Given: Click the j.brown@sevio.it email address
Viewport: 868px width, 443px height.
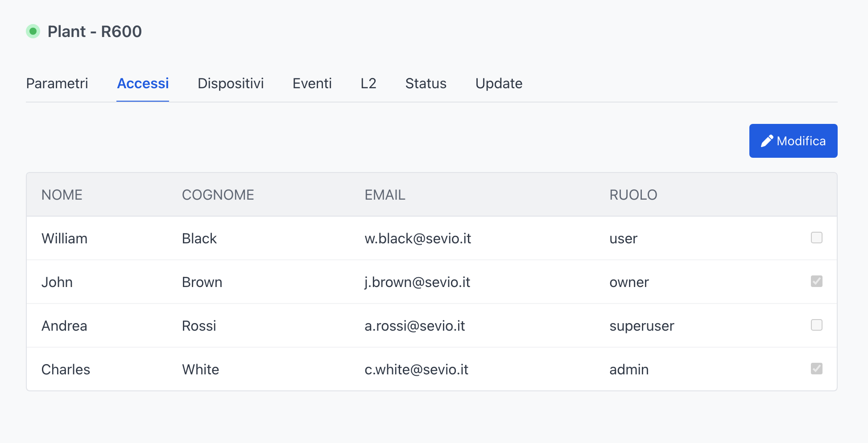Looking at the screenshot, I should pyautogui.click(x=417, y=283).
